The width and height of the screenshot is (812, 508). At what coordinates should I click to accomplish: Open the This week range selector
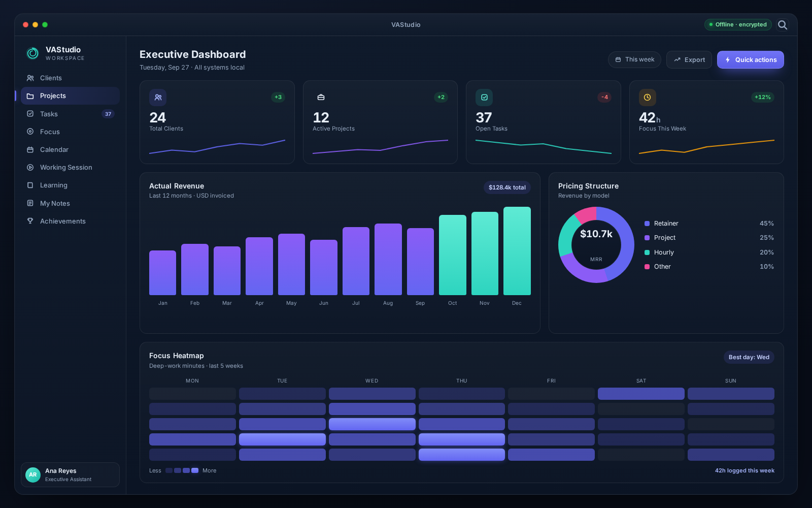tap(634, 60)
